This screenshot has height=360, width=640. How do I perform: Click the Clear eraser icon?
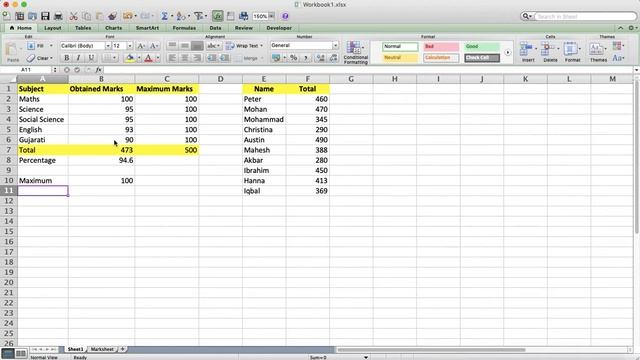[x=31, y=58]
